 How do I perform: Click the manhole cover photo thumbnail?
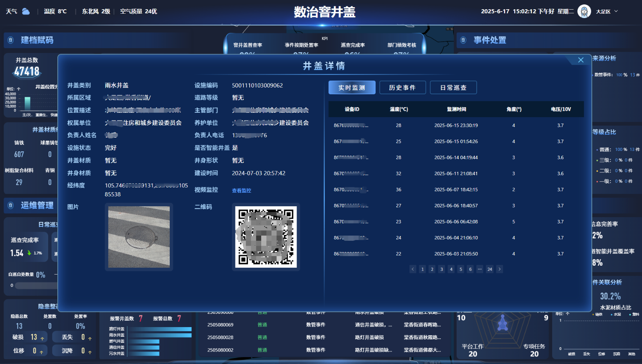pos(139,237)
